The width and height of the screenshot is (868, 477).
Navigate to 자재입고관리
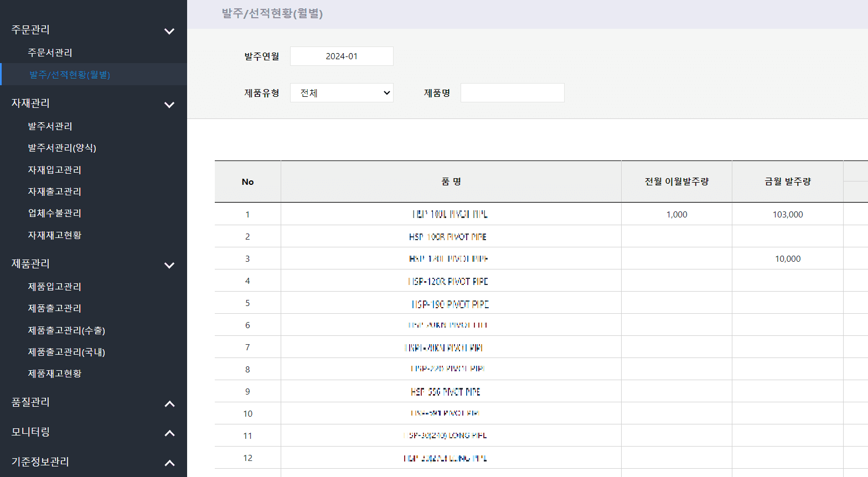click(54, 170)
